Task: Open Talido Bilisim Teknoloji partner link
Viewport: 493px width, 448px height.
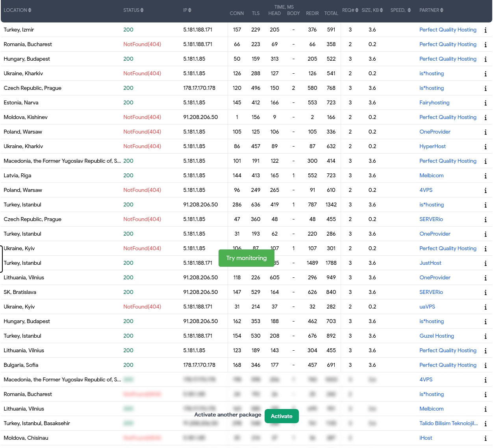Action: click(449, 424)
